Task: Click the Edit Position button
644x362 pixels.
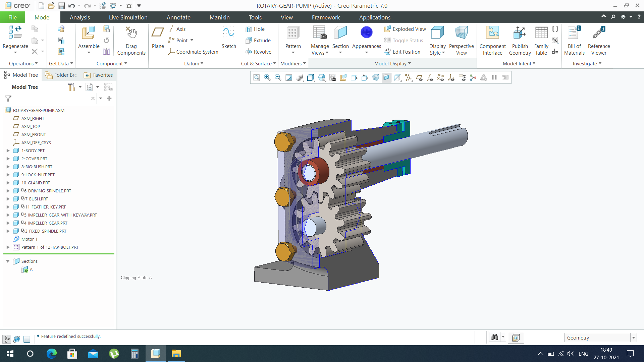Action: 402,52
